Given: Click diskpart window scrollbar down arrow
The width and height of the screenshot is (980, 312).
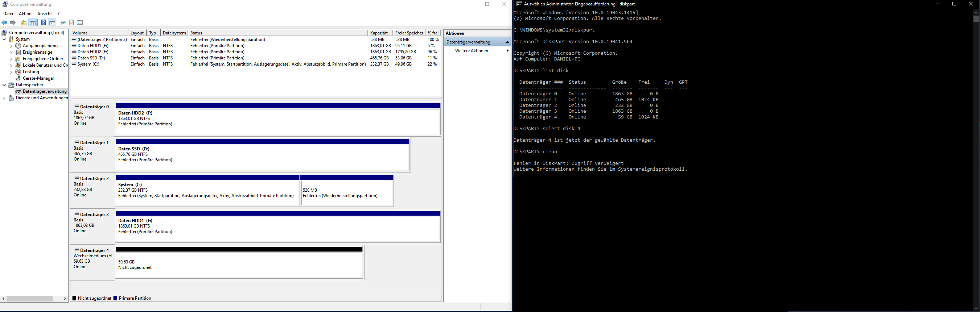Looking at the screenshot, I should [x=976, y=308].
